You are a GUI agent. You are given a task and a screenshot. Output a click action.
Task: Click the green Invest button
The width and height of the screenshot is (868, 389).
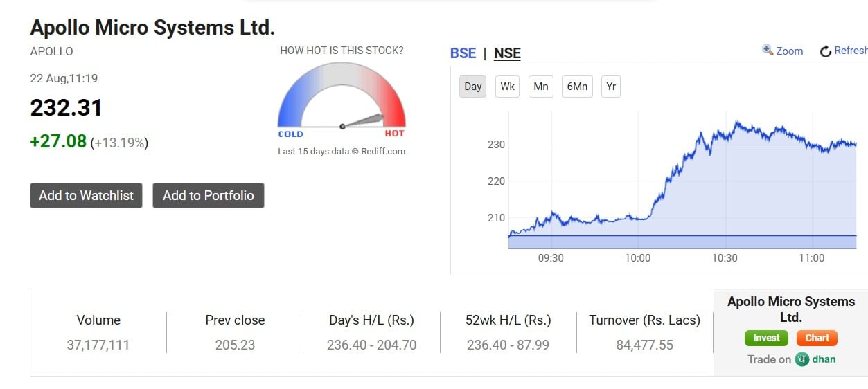pos(766,338)
